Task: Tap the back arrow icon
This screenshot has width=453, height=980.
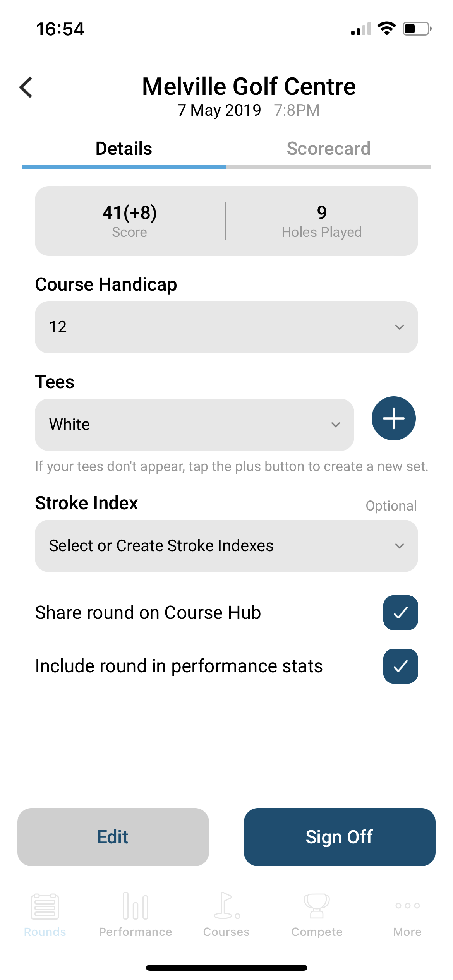Action: click(26, 87)
